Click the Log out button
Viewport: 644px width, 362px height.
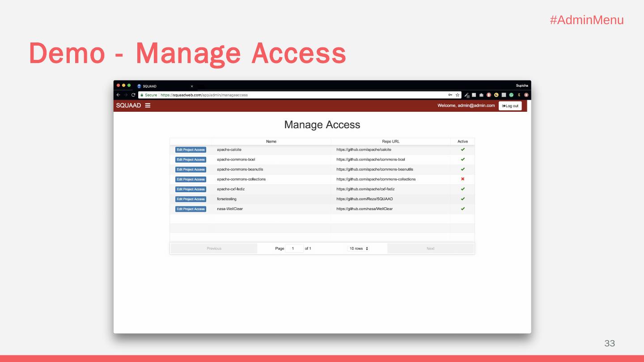[x=510, y=106]
